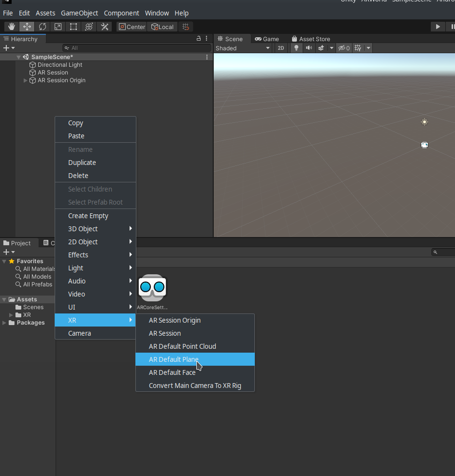The image size is (455, 476).
Task: Open the Light submenu
Action: (95, 268)
